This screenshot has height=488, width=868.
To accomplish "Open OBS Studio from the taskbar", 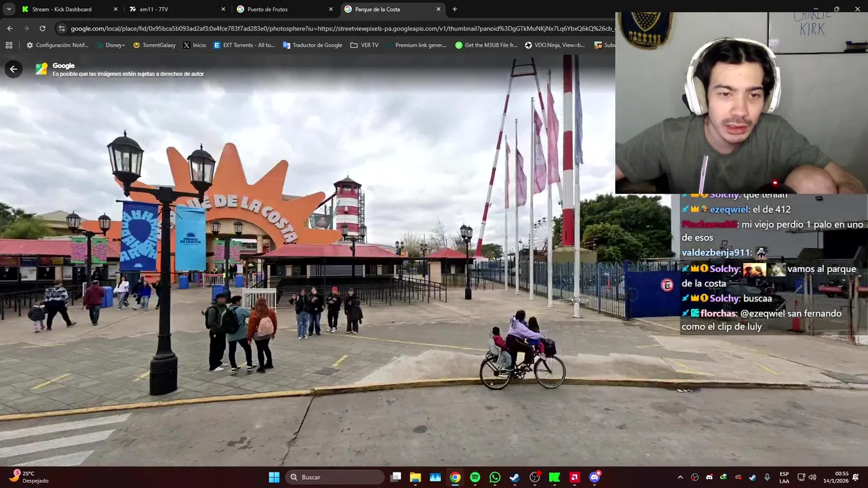I will (535, 477).
